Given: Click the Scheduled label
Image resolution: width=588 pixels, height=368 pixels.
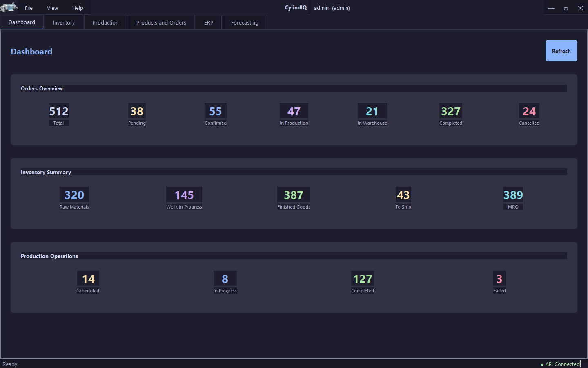Looking at the screenshot, I should (x=88, y=291).
